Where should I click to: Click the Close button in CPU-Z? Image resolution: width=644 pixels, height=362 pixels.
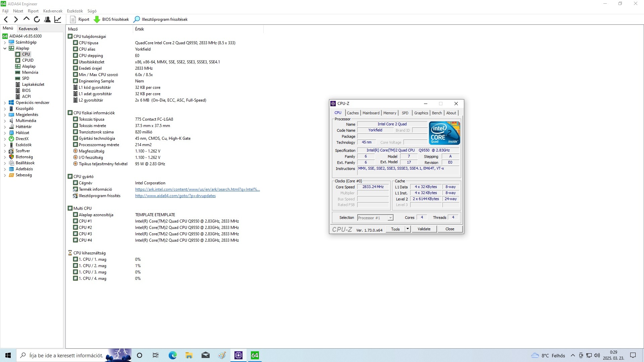tap(450, 229)
